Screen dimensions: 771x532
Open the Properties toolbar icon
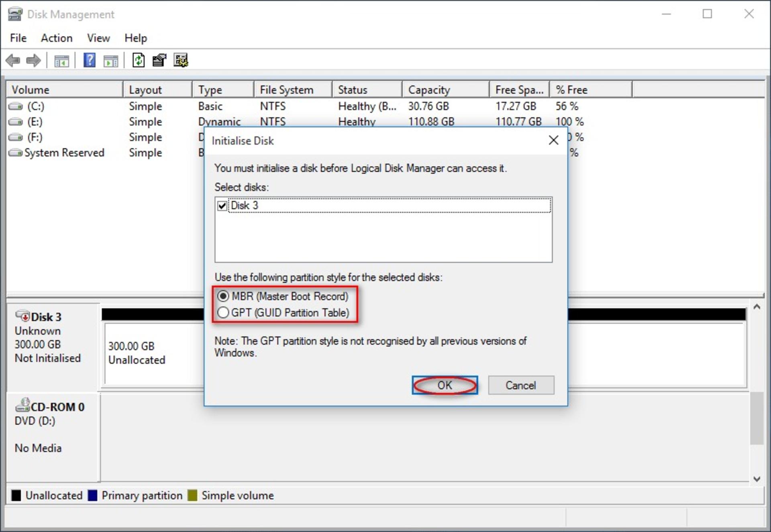click(159, 60)
